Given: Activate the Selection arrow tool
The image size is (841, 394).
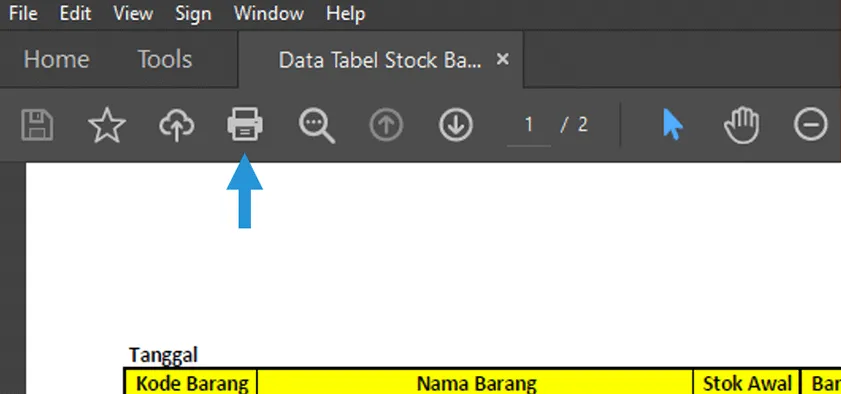Looking at the screenshot, I should click(x=673, y=124).
